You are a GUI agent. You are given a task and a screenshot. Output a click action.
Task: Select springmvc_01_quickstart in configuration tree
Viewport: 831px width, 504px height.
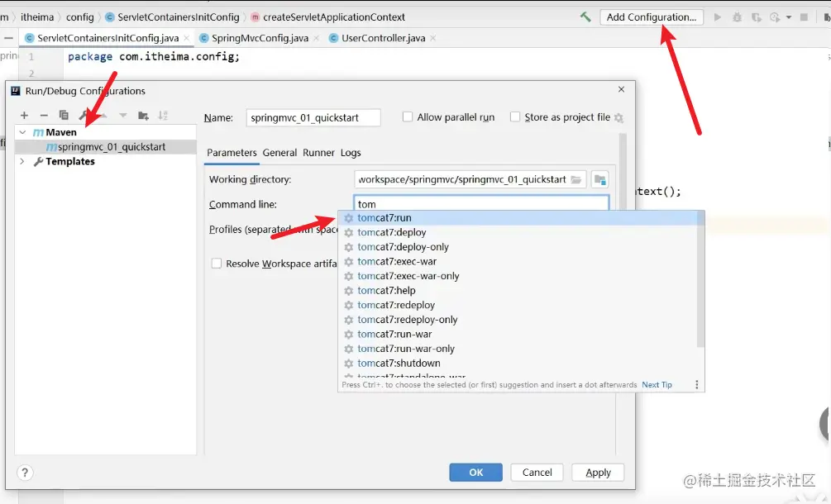pyautogui.click(x=106, y=146)
